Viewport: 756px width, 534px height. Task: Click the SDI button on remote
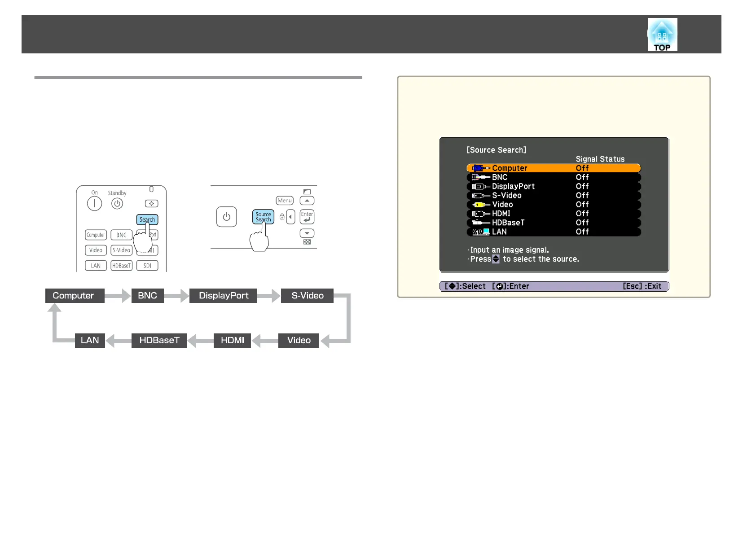coord(147,266)
